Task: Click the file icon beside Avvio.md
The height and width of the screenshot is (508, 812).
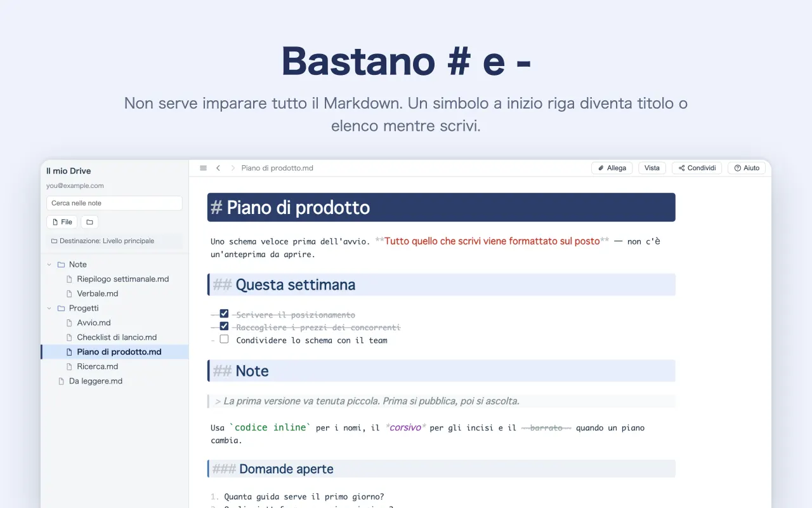Action: [x=70, y=323]
